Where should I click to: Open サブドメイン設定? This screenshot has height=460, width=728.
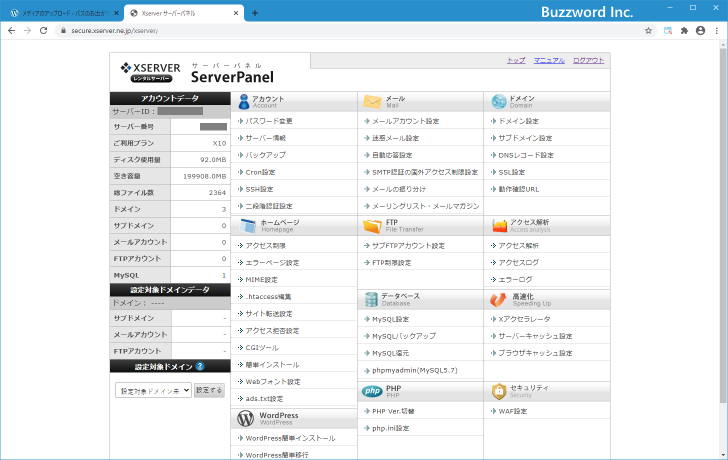[525, 138]
